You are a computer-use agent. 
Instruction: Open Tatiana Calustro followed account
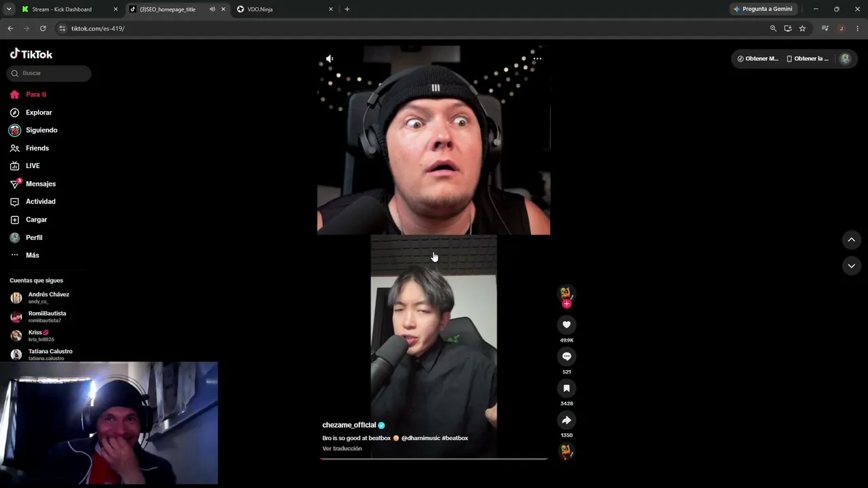tap(41, 354)
